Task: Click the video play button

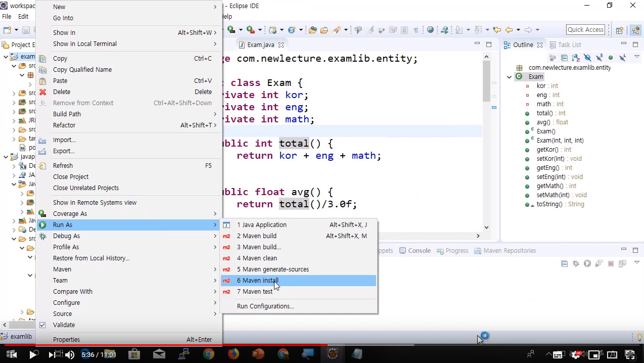Action: coord(33,355)
